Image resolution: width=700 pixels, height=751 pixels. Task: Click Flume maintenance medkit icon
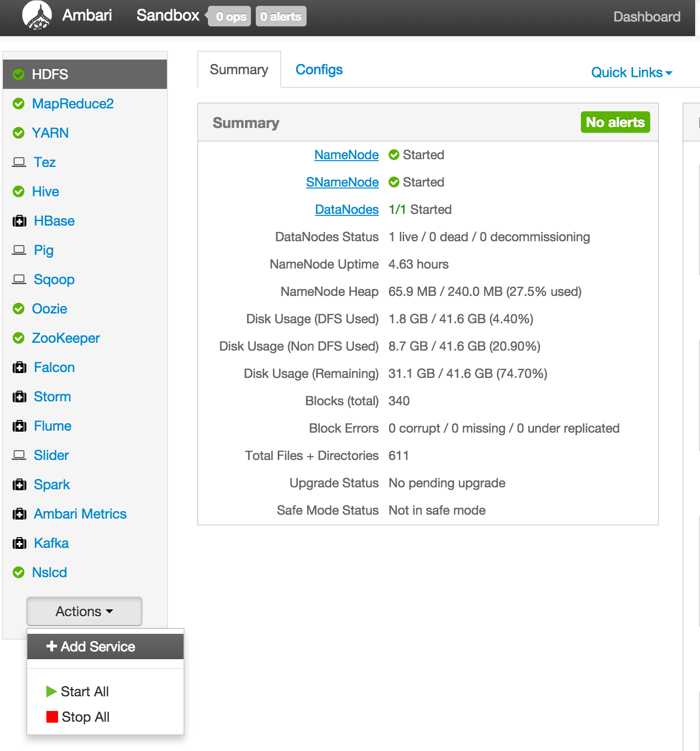tap(20, 426)
